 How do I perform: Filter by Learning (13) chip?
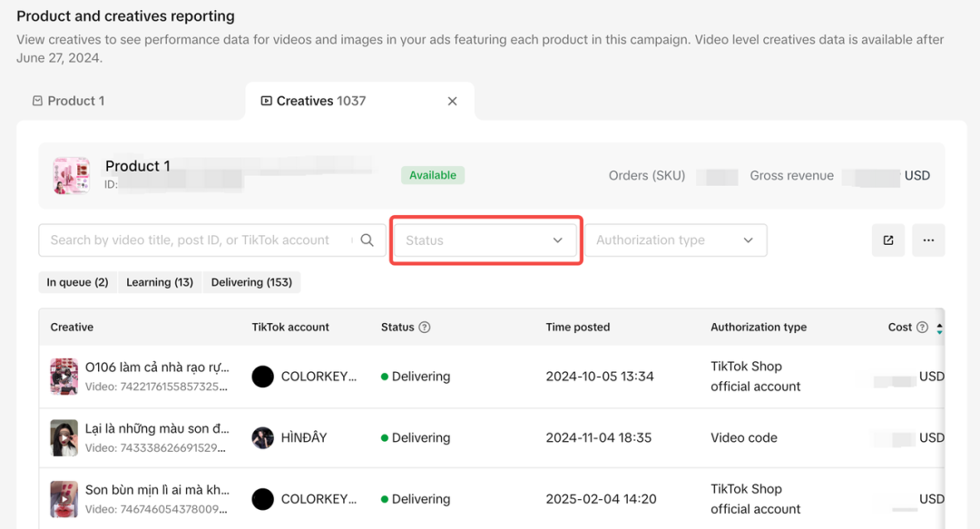tap(160, 282)
